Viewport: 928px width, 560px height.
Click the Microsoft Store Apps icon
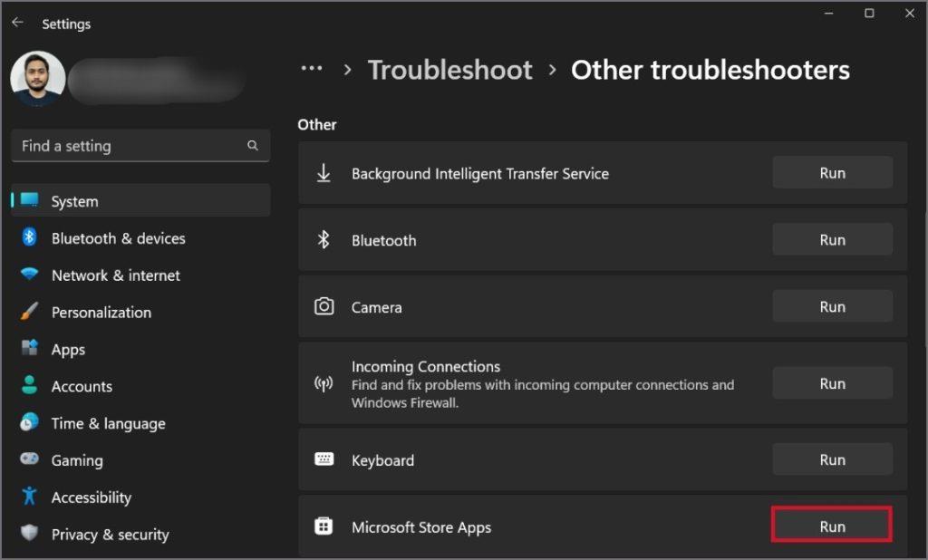tap(324, 526)
